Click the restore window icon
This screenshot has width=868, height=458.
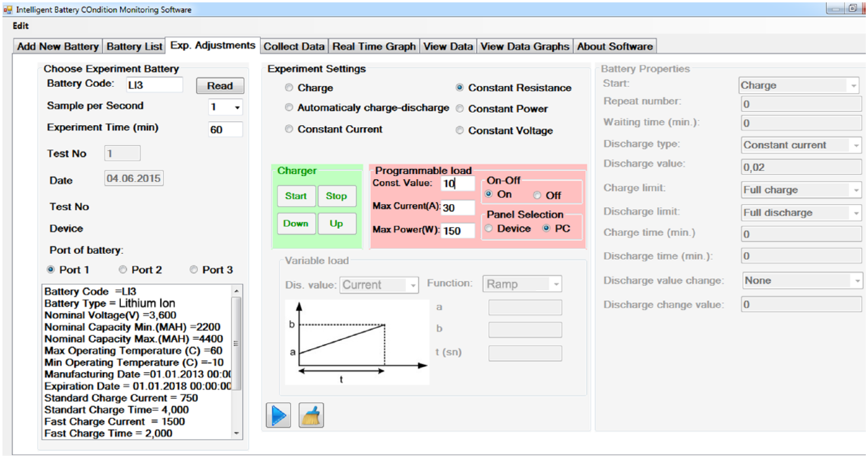coord(852,8)
